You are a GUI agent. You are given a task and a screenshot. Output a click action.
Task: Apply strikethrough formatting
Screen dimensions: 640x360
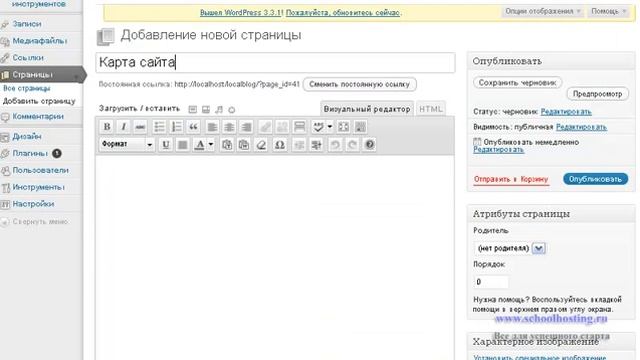[x=140, y=127]
